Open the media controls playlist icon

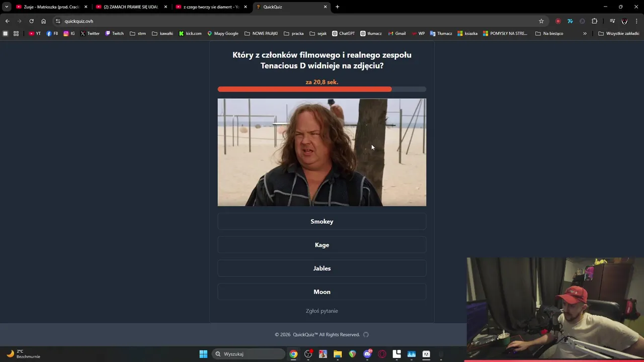(612, 21)
